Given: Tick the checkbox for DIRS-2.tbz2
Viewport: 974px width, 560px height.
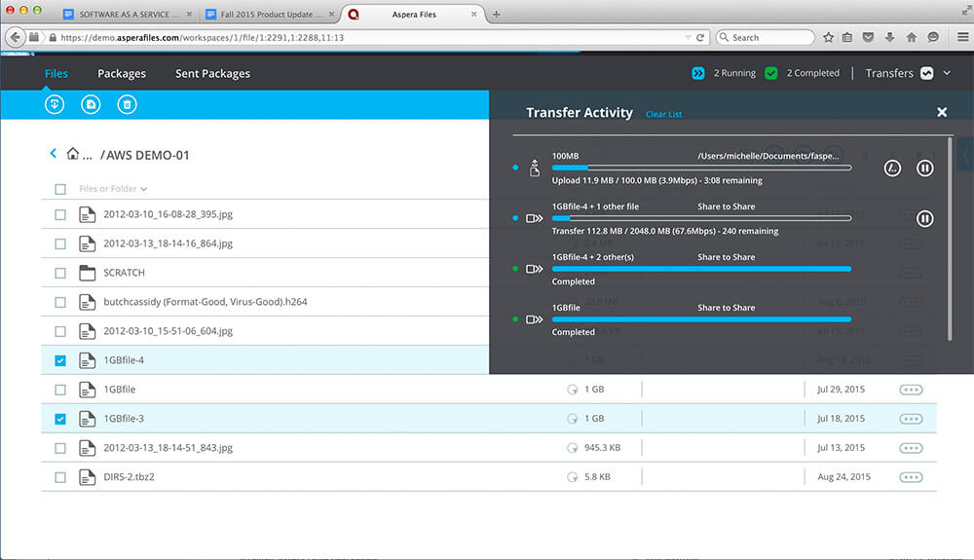Looking at the screenshot, I should pyautogui.click(x=60, y=477).
